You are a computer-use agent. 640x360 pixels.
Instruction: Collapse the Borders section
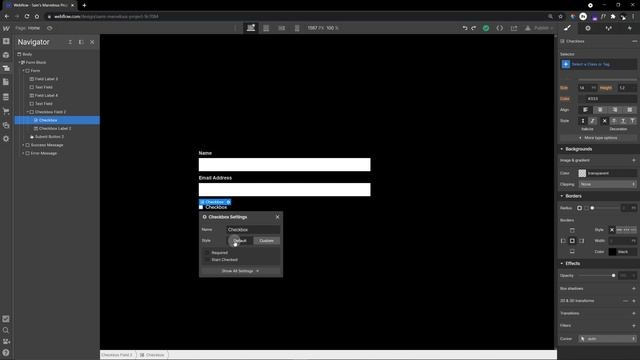click(x=562, y=196)
